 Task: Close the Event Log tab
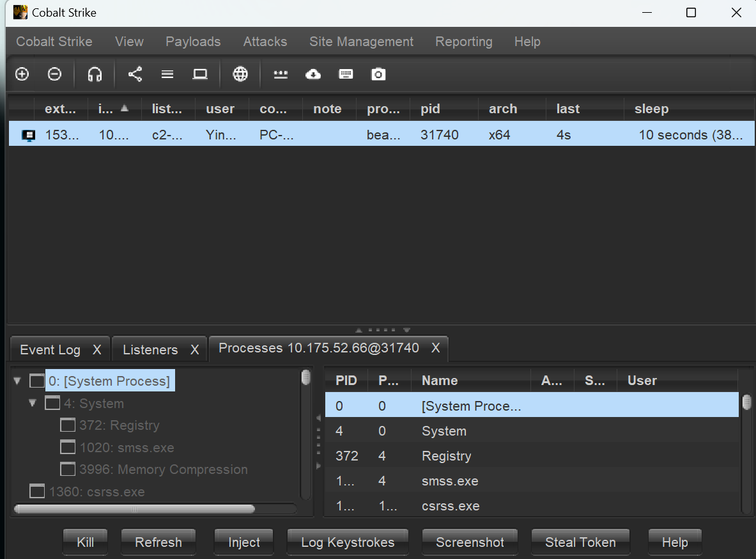pyautogui.click(x=97, y=349)
